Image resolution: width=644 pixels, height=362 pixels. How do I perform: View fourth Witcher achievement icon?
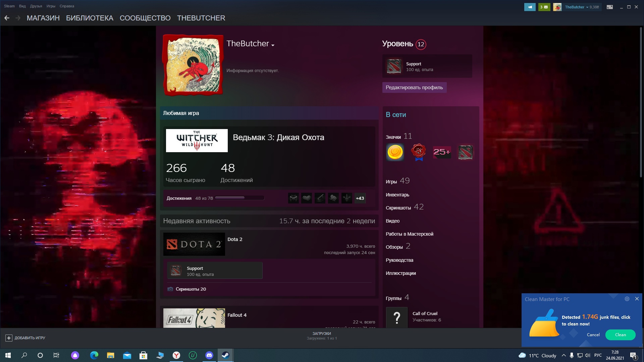click(x=333, y=198)
